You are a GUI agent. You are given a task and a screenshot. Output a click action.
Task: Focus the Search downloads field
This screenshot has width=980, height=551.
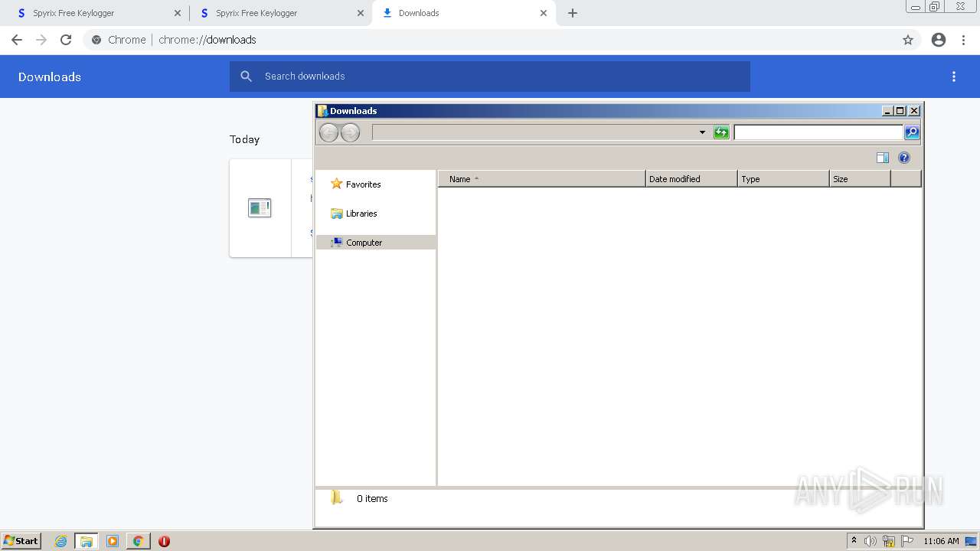[490, 77]
